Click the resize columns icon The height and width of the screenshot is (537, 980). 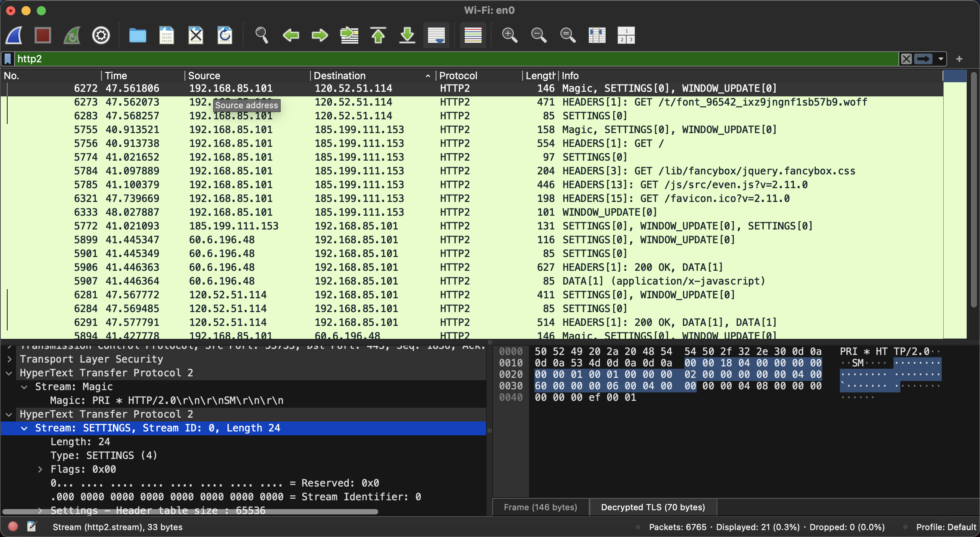pyautogui.click(x=597, y=36)
